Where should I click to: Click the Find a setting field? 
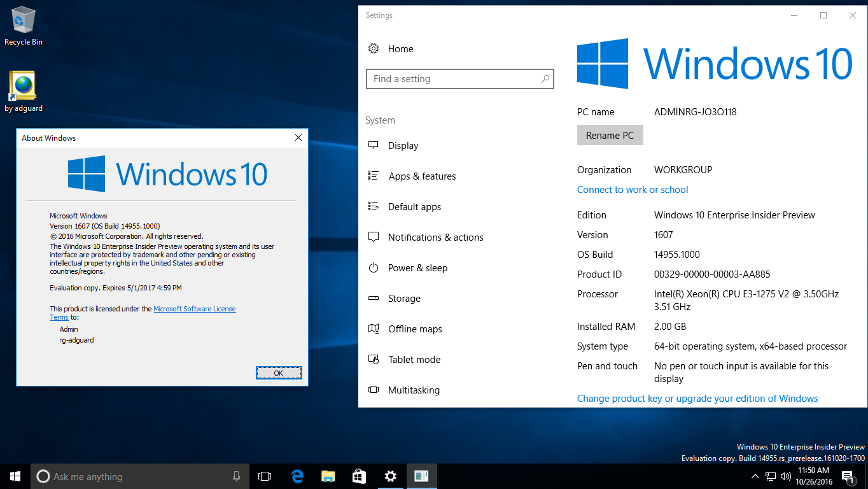460,79
